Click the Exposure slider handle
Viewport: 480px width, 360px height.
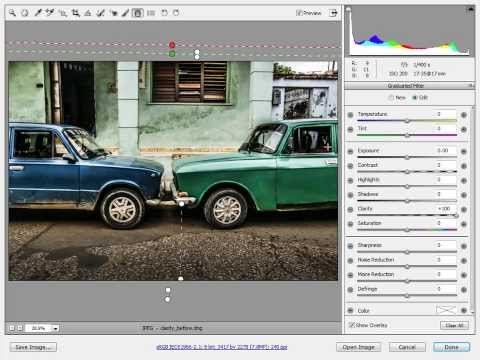pos(407,157)
